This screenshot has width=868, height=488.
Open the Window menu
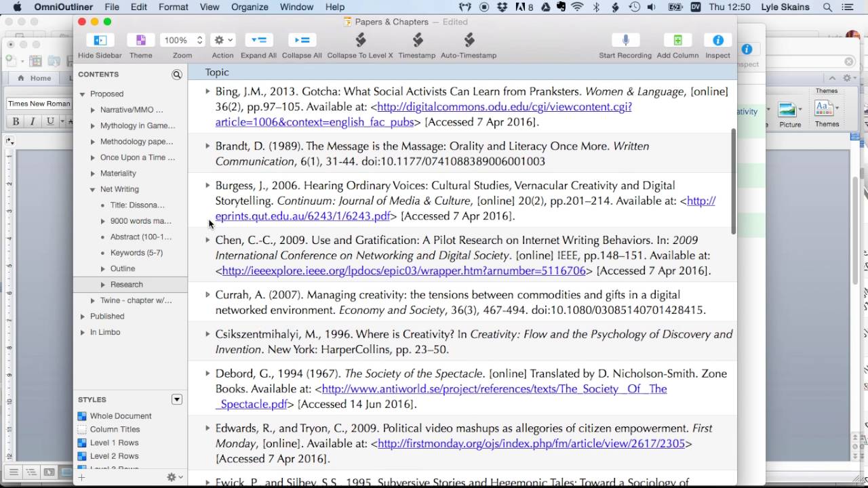(x=296, y=7)
